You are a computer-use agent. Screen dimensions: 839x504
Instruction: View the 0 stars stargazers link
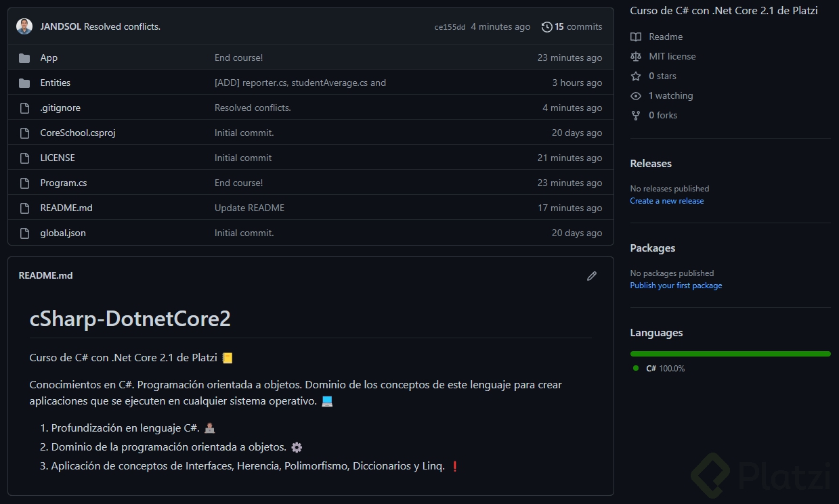[662, 76]
